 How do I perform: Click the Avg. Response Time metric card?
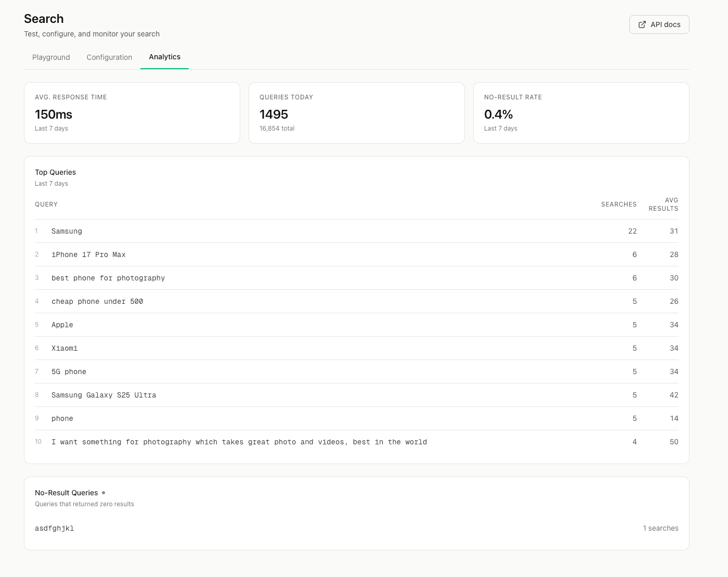click(x=132, y=112)
